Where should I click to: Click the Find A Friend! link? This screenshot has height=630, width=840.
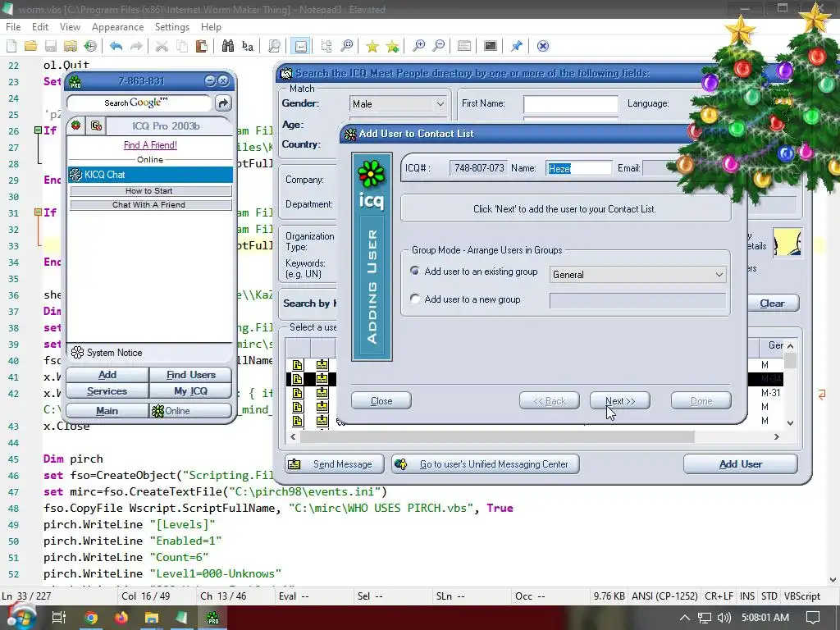[150, 145]
